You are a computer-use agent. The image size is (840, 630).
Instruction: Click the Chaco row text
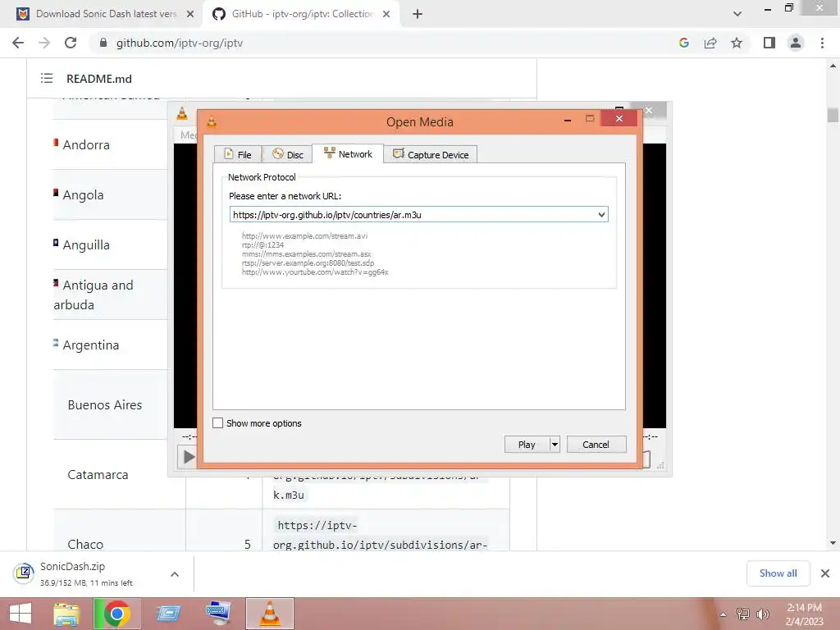85,545
